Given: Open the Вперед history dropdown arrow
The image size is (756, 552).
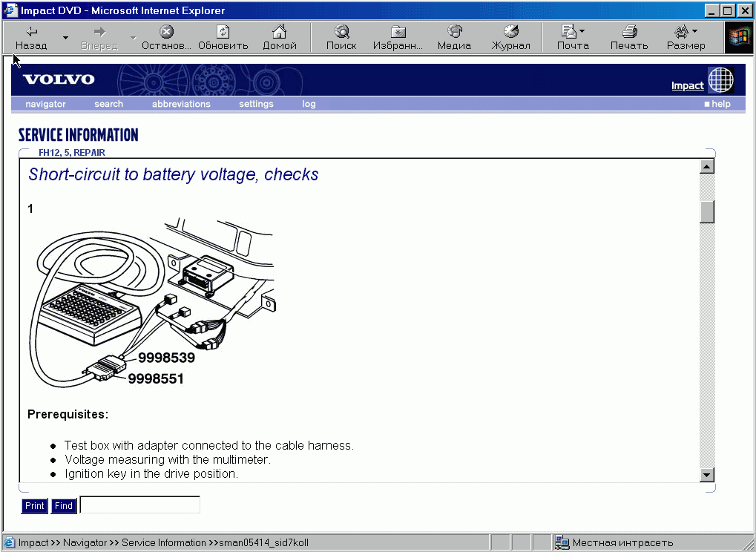Looking at the screenshot, I should pos(133,38).
